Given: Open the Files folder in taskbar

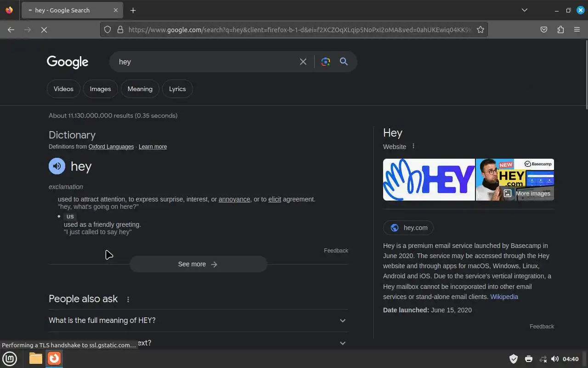Looking at the screenshot, I should pos(35,358).
